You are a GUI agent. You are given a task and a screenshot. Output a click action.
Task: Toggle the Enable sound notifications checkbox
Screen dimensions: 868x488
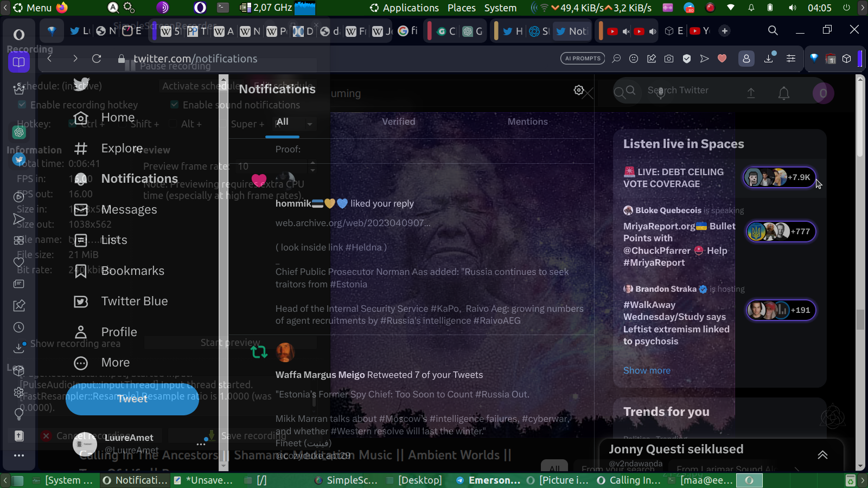174,105
